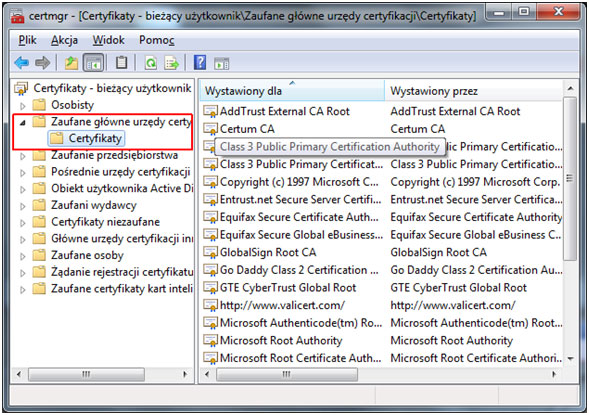Screen dimensions: 589x415
Task: Click the clipboard paste toolbar icon
Action: pos(121,62)
